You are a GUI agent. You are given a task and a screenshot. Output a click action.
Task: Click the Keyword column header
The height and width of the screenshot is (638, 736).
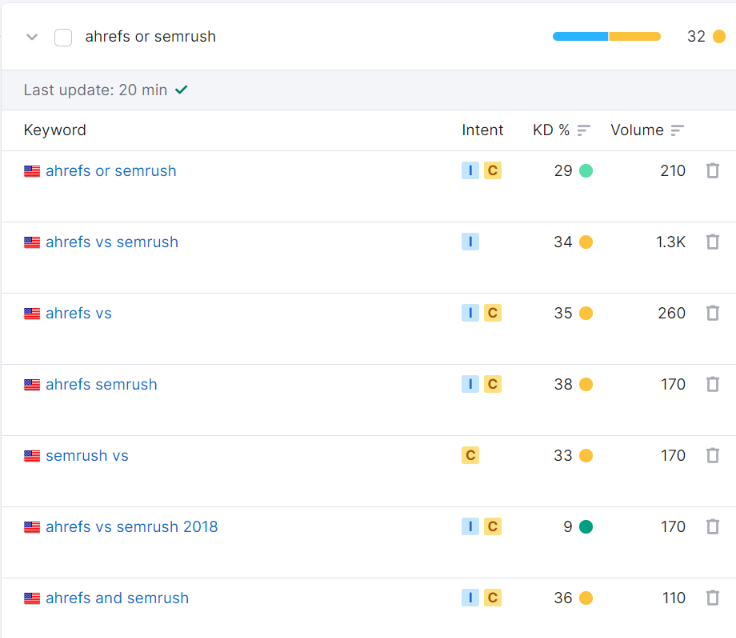pyautogui.click(x=55, y=130)
